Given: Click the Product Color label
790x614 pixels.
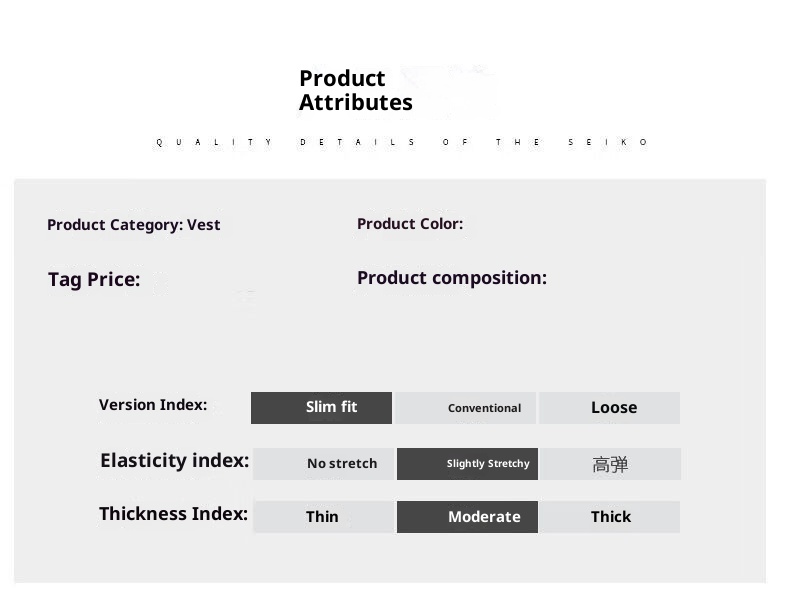Looking at the screenshot, I should pos(409,224).
